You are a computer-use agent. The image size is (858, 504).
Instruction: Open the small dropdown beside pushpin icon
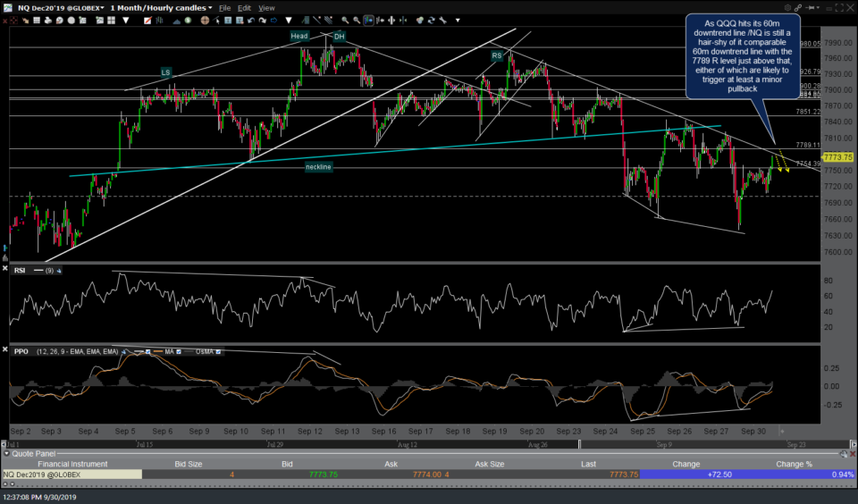tap(819, 8)
